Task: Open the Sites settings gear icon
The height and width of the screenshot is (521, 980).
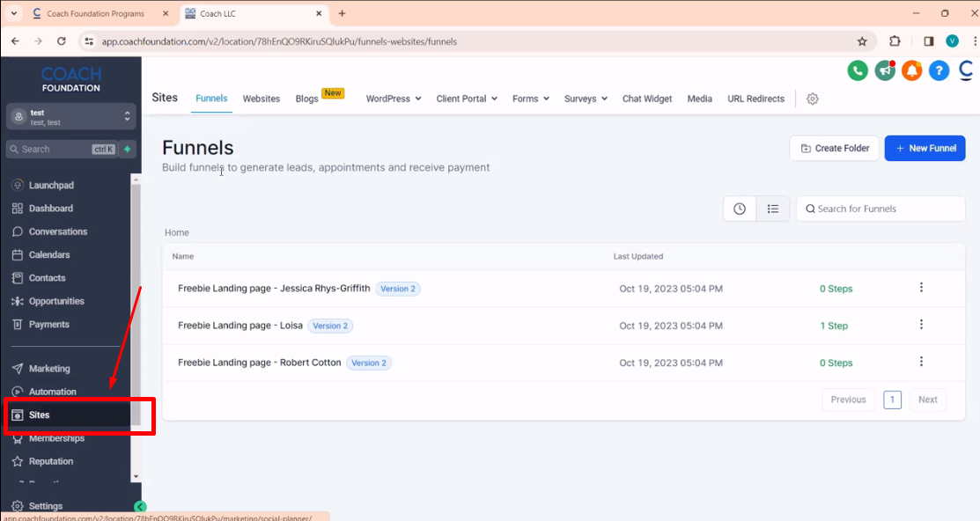Action: [813, 99]
